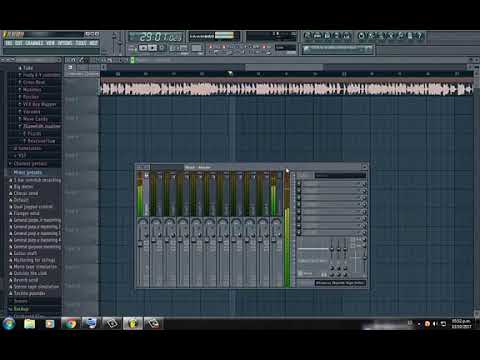Open the CHANNELS menu
480x360 pixels.
point(34,43)
